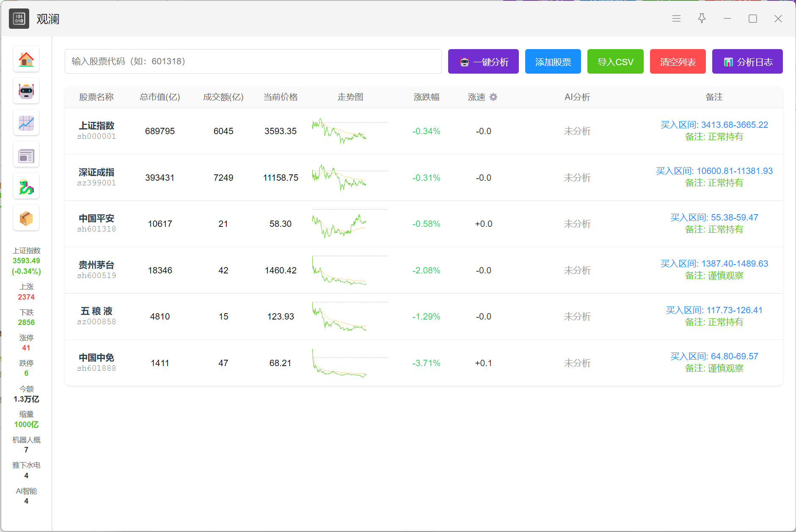Open the 深证成指 trend chart thumbnail
The image size is (796, 532).
pyautogui.click(x=350, y=178)
